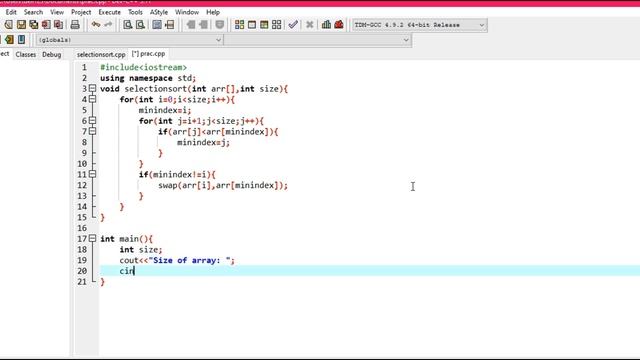Screen dimensions: 640x360
Task: Collapse the if block fold at line 7
Action: (93, 131)
